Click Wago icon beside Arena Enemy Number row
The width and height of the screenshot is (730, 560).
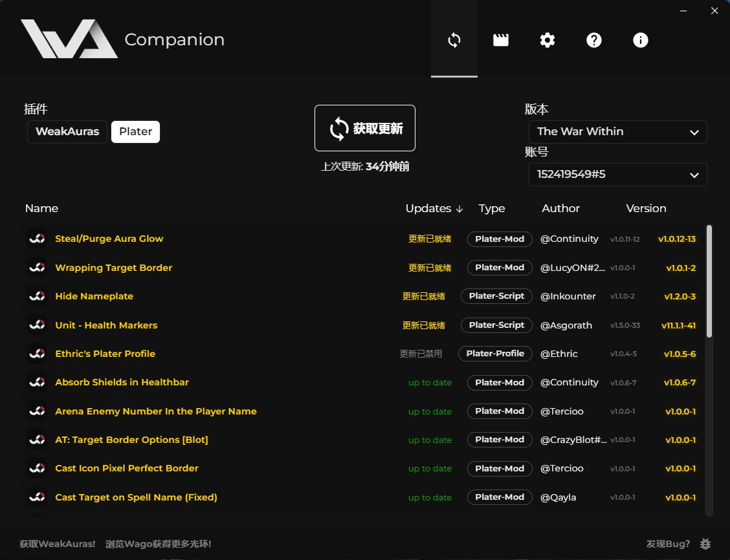(37, 411)
